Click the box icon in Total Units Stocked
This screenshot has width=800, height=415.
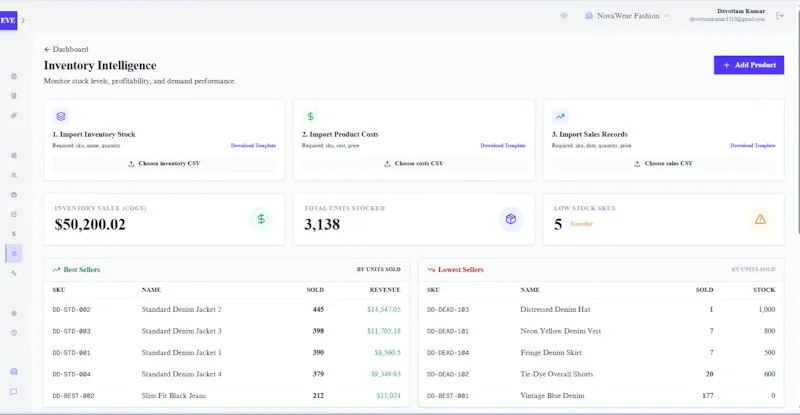(x=511, y=219)
